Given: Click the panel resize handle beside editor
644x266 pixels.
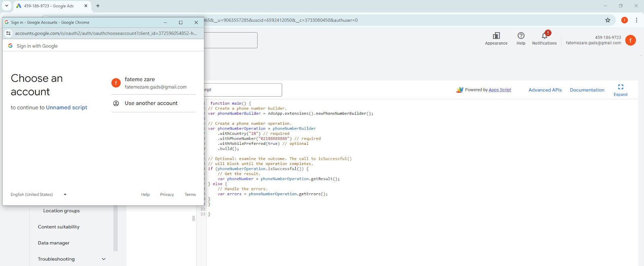Looking at the screenshot, I should pos(194,219).
